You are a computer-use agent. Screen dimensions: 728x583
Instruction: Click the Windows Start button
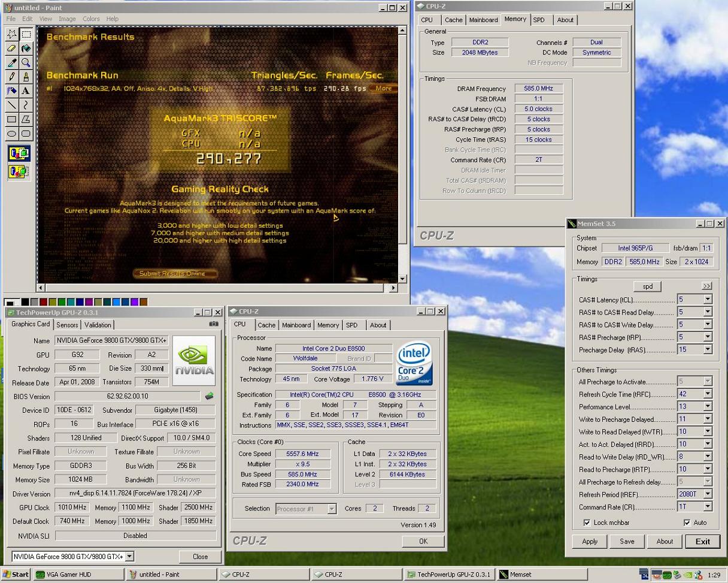click(x=16, y=574)
